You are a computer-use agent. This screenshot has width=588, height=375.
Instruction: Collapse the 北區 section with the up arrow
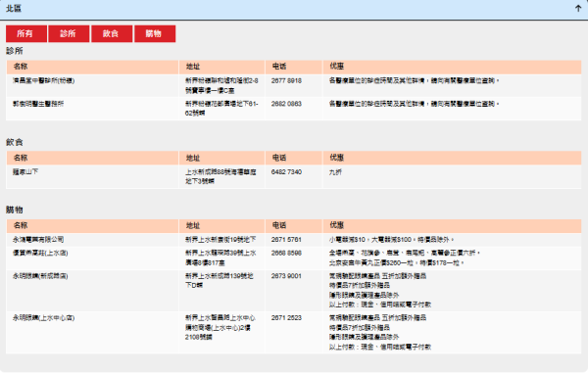click(x=578, y=9)
